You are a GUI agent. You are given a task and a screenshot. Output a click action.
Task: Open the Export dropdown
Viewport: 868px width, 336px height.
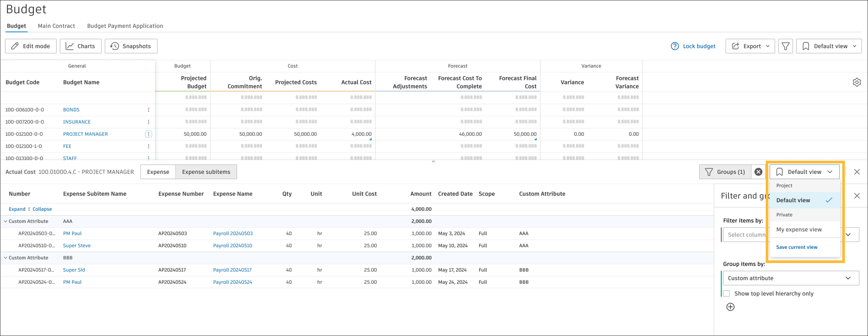(x=750, y=46)
